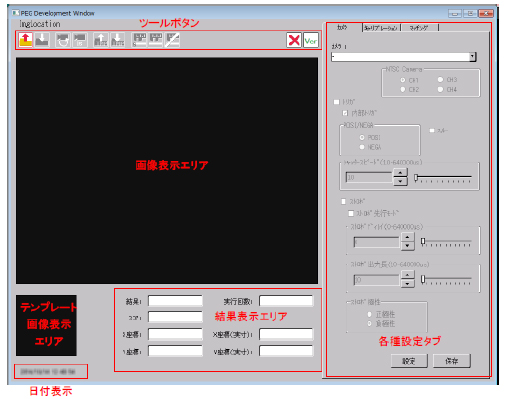
Task: Open version info with the Ver icon
Action: tap(311, 40)
